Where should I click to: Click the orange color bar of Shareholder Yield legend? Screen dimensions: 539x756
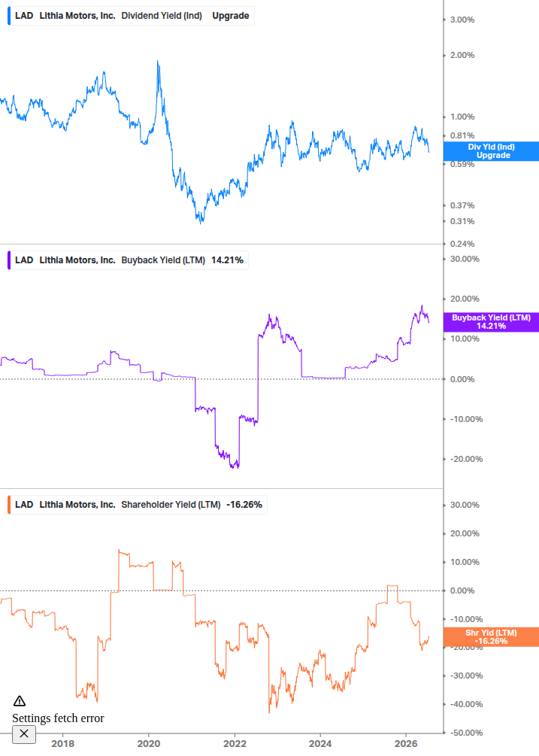[x=9, y=505]
